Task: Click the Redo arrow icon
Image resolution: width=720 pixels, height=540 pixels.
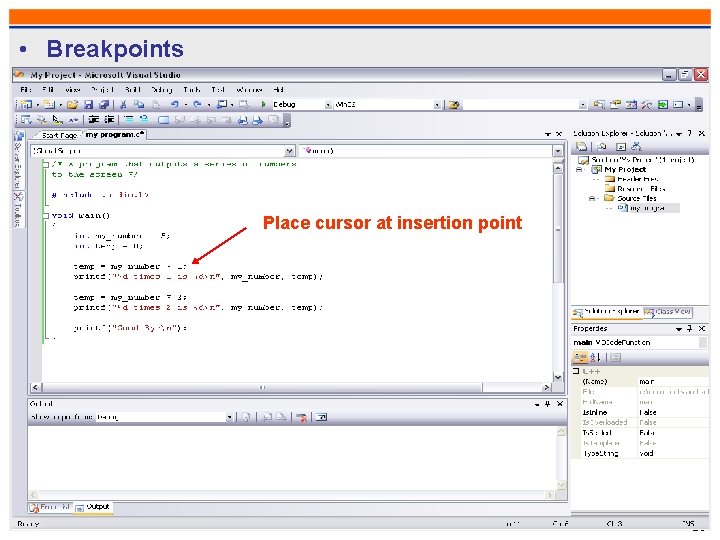Action: coord(197,105)
